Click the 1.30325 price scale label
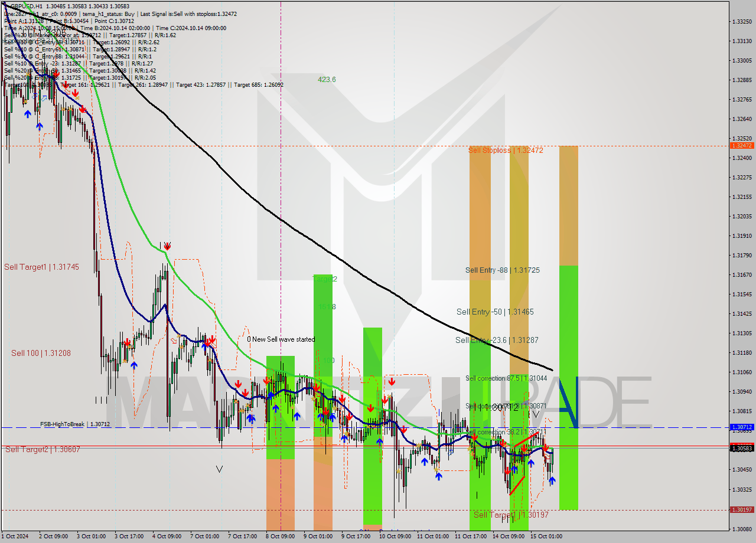756x543 pixels. pos(742,490)
